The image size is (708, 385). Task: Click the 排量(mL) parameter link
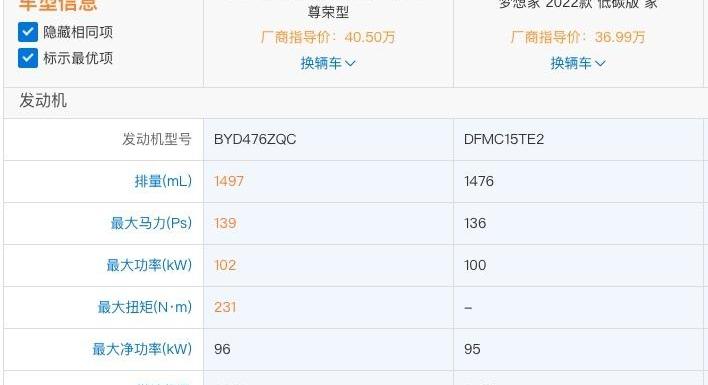(x=163, y=181)
